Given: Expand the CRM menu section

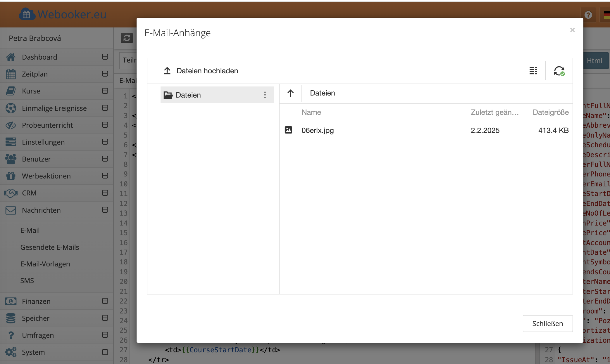Looking at the screenshot, I should tap(105, 193).
